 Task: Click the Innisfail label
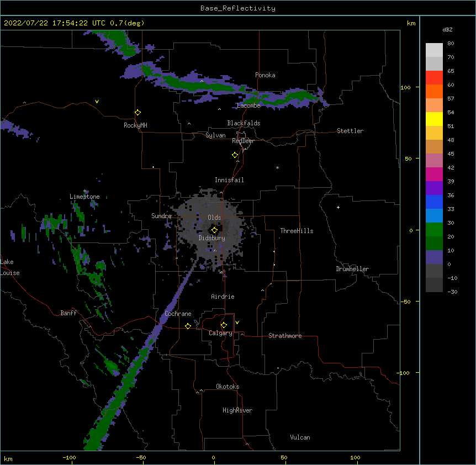[229, 180]
